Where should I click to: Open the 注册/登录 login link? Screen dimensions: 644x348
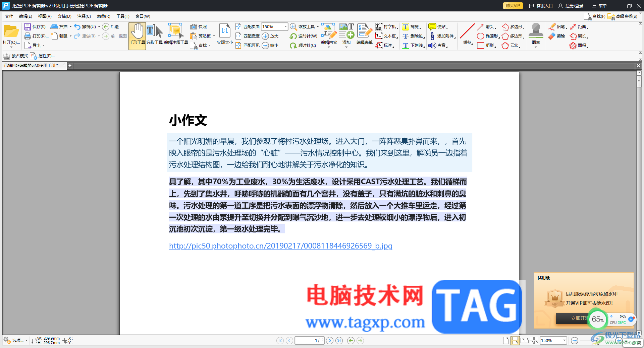pyautogui.click(x=571, y=6)
